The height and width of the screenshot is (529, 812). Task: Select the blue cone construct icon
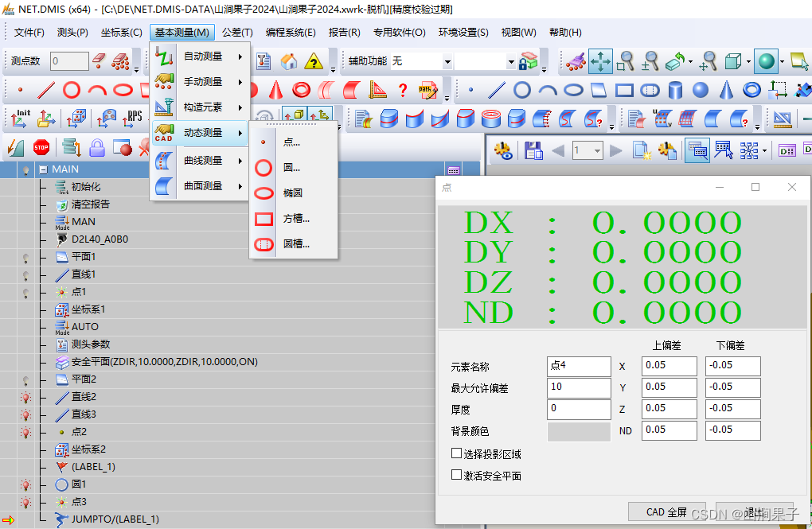point(726,90)
